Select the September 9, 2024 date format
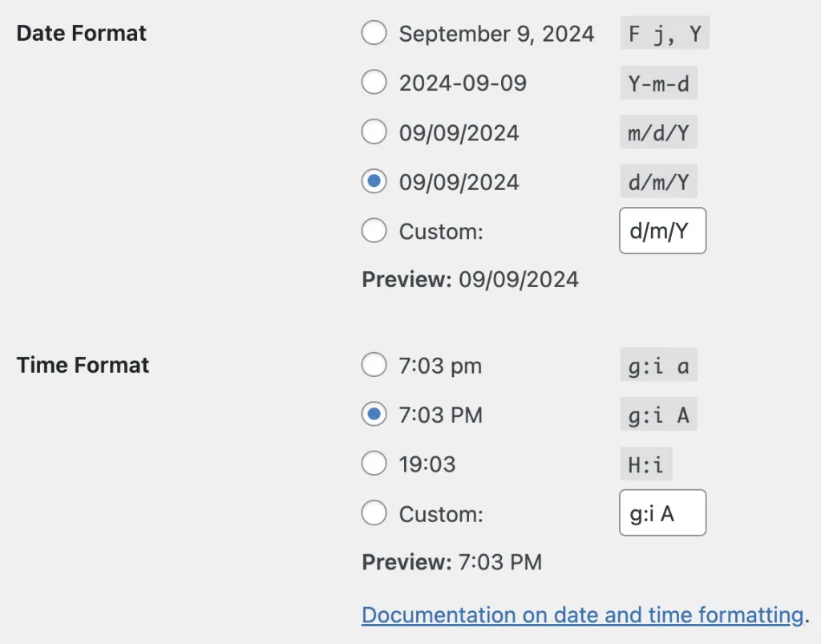The width and height of the screenshot is (821, 644). click(374, 33)
